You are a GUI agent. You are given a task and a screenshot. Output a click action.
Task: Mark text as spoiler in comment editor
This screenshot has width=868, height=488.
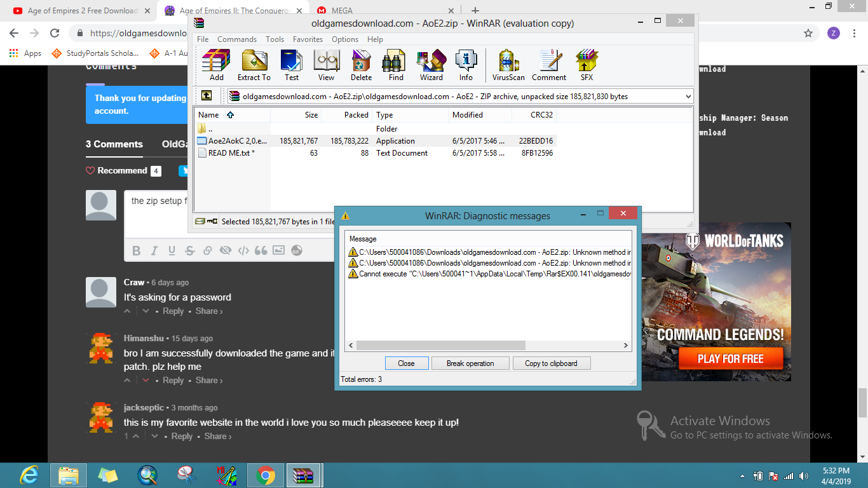tap(225, 251)
